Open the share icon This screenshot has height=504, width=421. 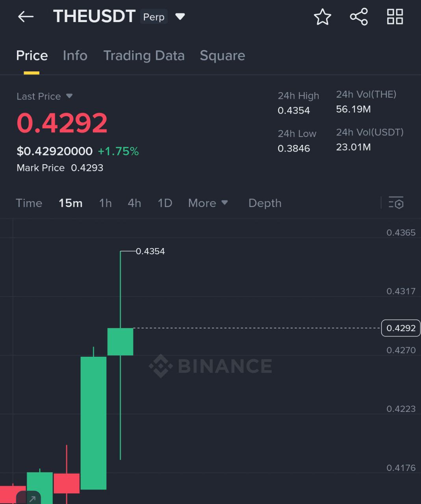(359, 17)
